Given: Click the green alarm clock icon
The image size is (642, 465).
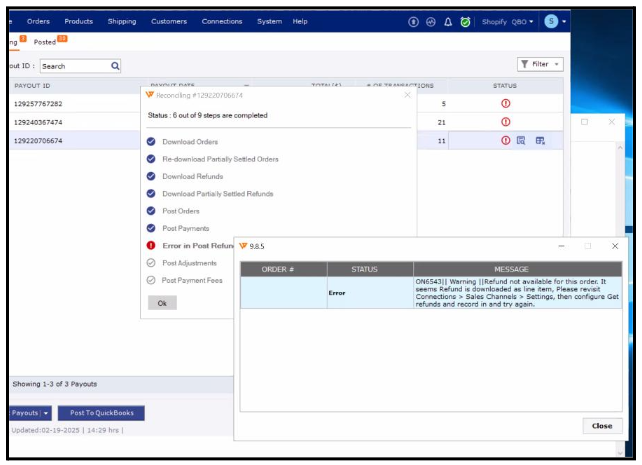Looking at the screenshot, I should 465,21.
